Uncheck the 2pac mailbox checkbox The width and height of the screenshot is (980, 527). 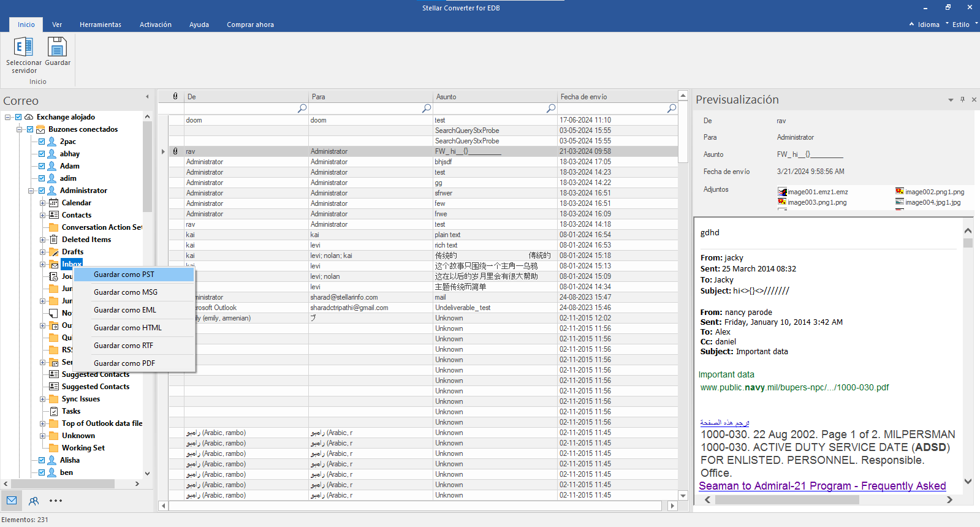click(x=42, y=142)
